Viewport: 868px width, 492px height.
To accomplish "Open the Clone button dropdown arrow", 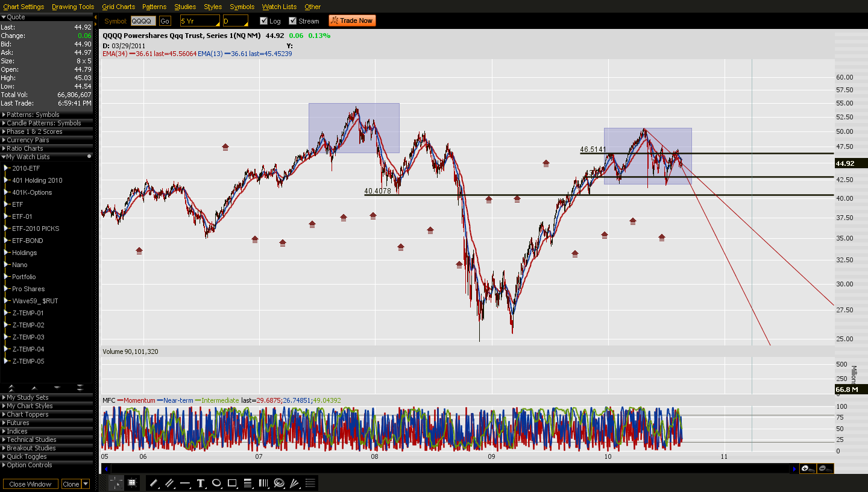I will click(85, 484).
